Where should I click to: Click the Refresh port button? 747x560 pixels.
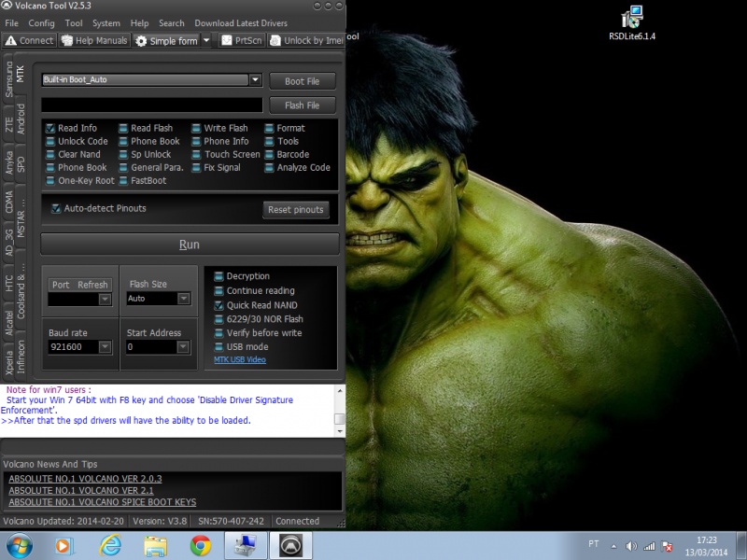(x=92, y=285)
